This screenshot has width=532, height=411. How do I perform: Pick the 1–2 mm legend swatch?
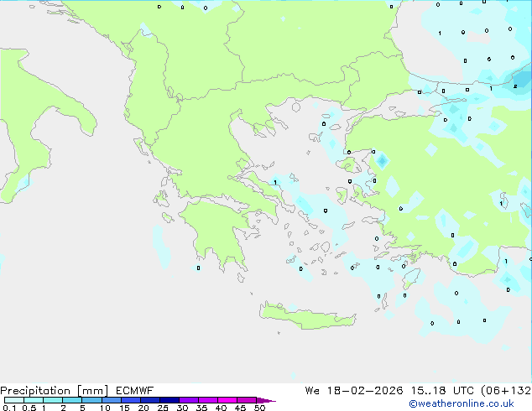tap(53, 400)
